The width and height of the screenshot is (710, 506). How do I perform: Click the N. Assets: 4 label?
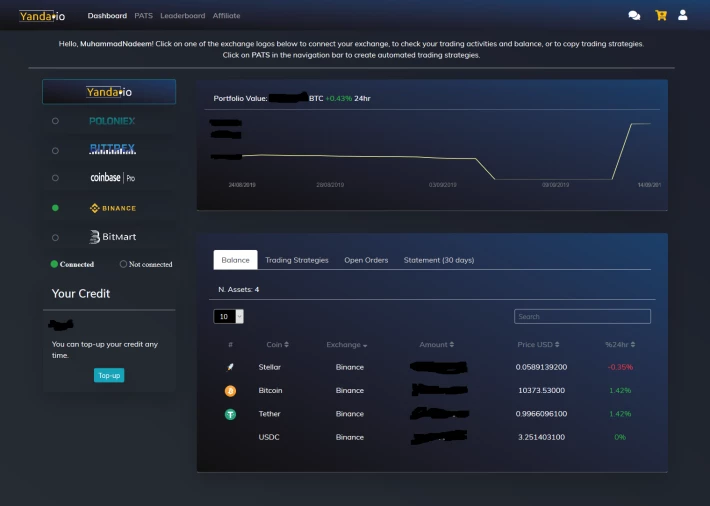click(239, 289)
